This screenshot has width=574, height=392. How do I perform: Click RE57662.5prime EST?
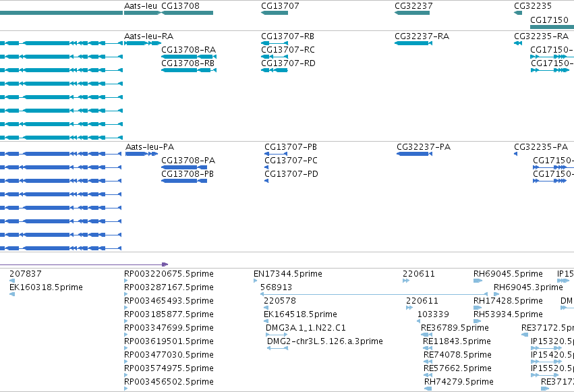coord(428,376)
